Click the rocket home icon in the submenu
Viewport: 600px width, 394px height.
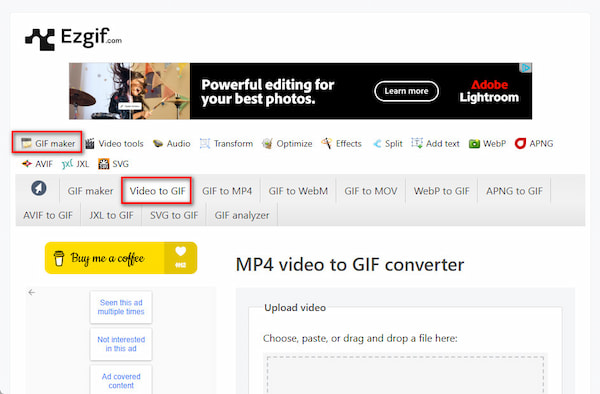[39, 188]
